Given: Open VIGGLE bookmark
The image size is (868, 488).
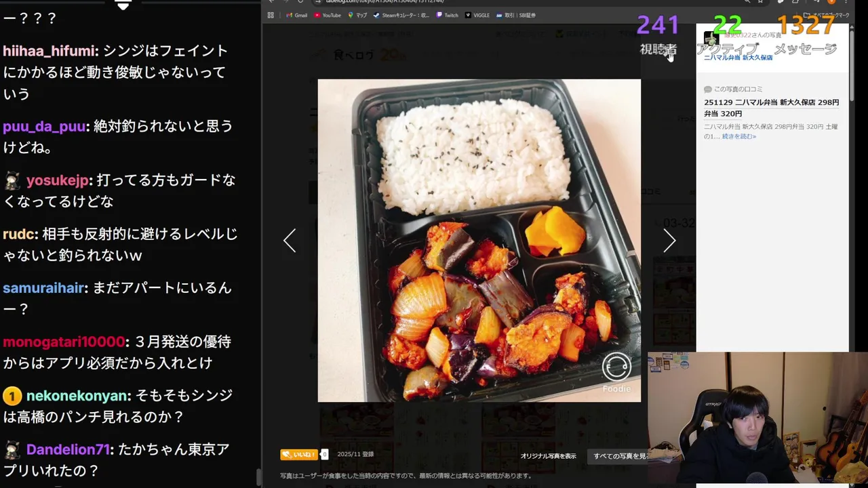Looking at the screenshot, I should tap(477, 15).
